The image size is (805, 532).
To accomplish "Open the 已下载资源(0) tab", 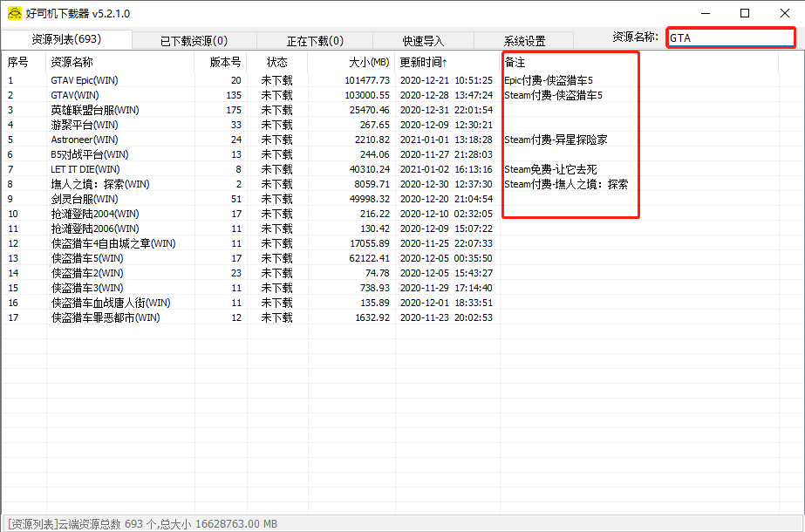I will click(194, 41).
